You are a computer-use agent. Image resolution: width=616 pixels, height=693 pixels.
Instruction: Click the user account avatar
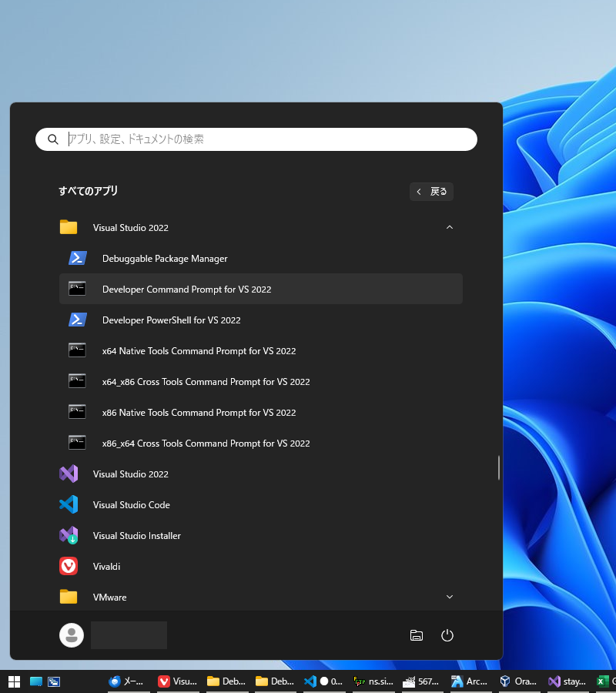(x=72, y=635)
